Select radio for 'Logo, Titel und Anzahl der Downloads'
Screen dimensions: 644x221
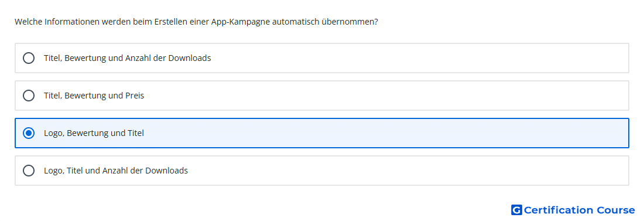click(x=29, y=171)
